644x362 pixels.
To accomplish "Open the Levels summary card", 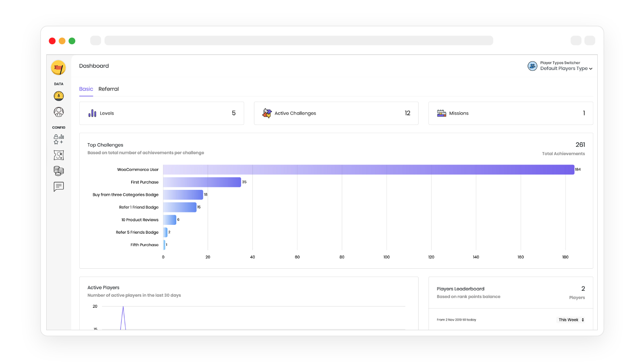I will pyautogui.click(x=162, y=113).
